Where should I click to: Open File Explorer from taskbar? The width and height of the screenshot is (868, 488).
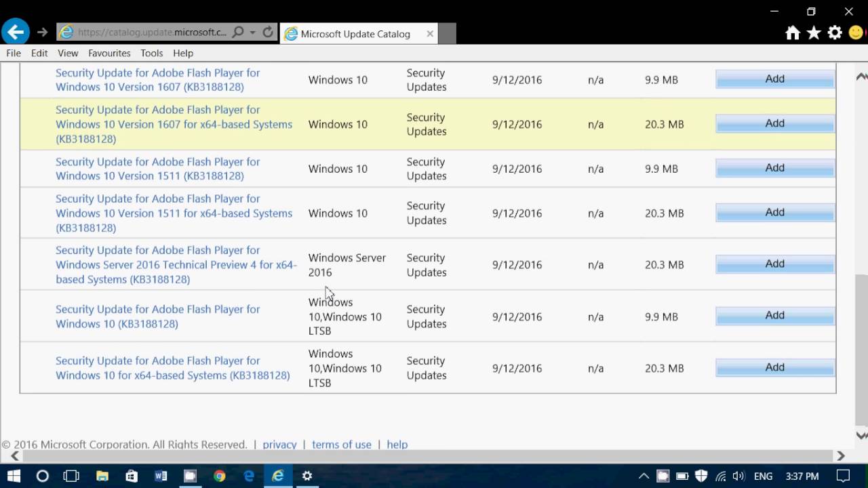(102, 476)
